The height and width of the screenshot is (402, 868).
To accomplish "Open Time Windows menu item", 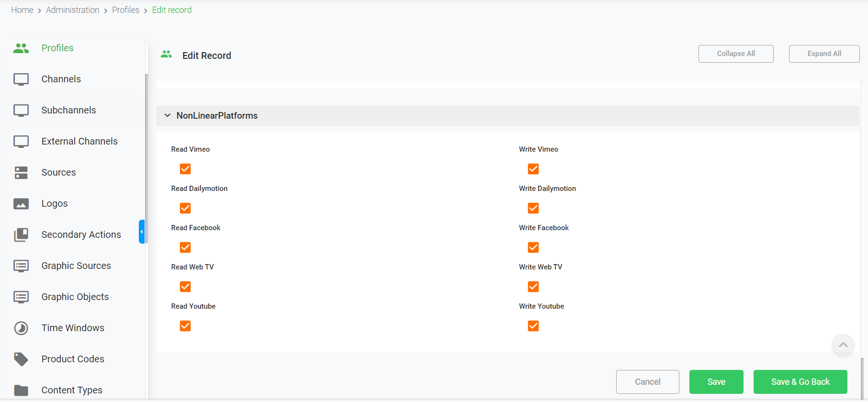I will coord(73,328).
